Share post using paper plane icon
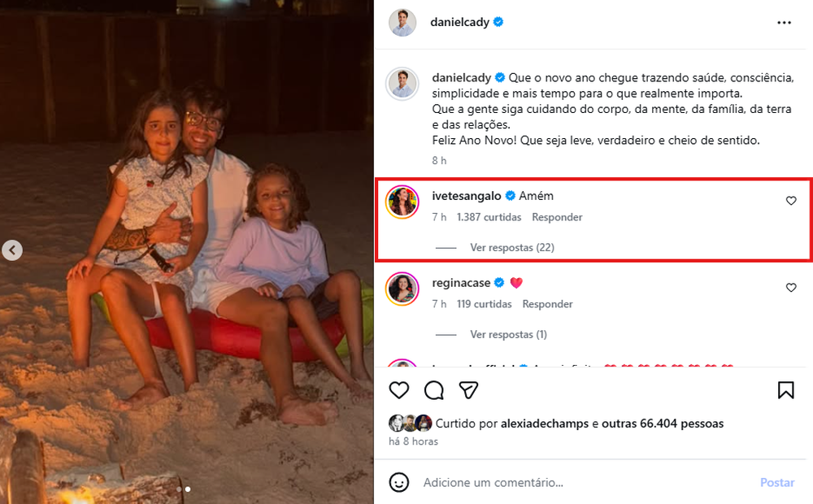813x504 pixels. coord(468,390)
